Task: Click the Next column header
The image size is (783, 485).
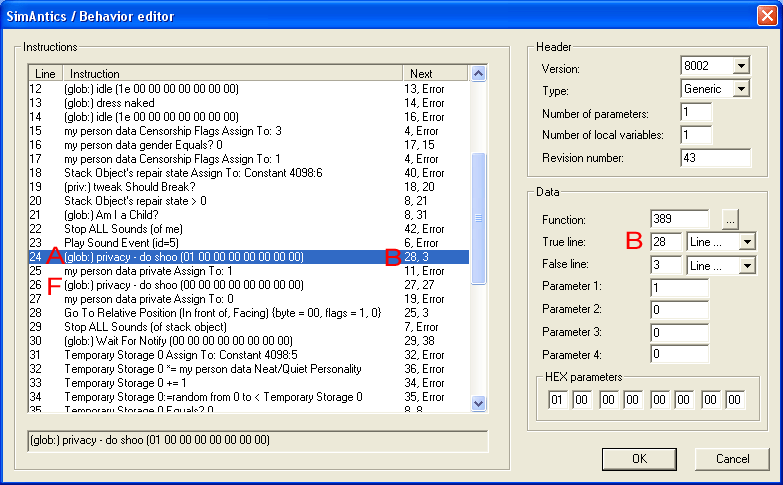Action: coord(435,73)
